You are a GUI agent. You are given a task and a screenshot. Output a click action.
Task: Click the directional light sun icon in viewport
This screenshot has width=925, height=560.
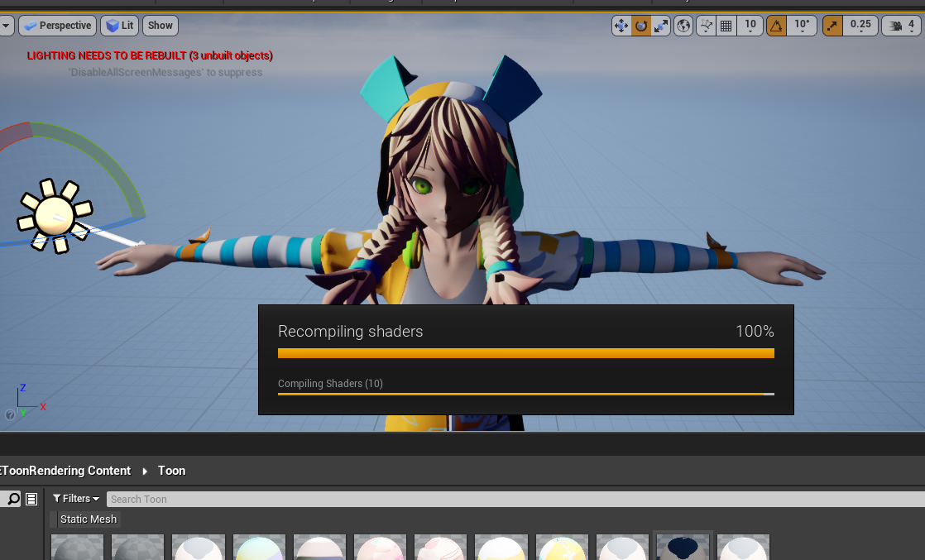pyautogui.click(x=55, y=215)
